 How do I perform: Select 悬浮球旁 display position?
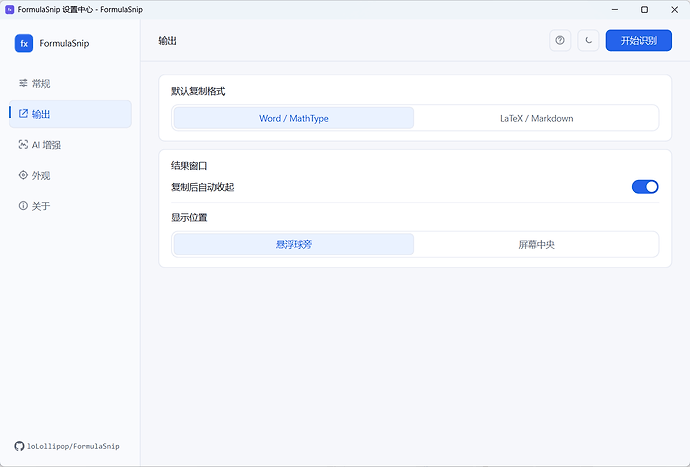[294, 244]
